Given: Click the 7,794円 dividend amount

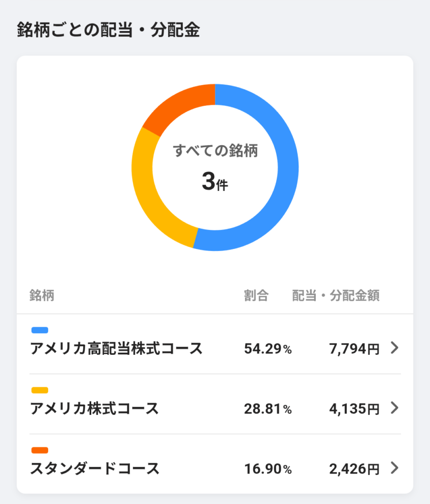Looking at the screenshot, I should [x=354, y=349].
